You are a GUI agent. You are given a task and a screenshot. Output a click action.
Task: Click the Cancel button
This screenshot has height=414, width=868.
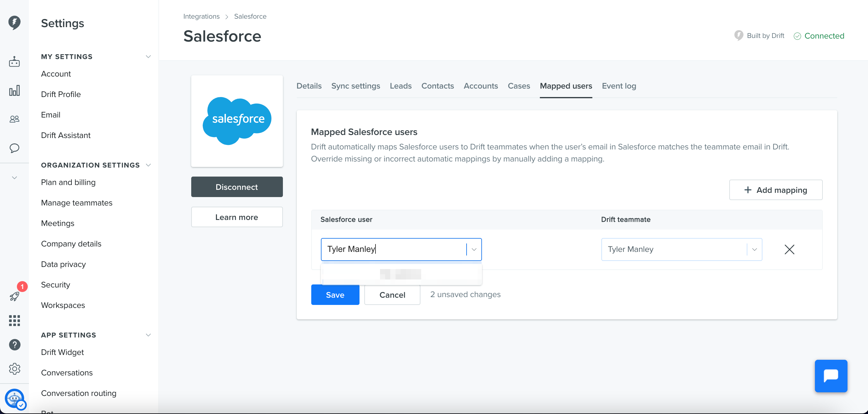[392, 295]
